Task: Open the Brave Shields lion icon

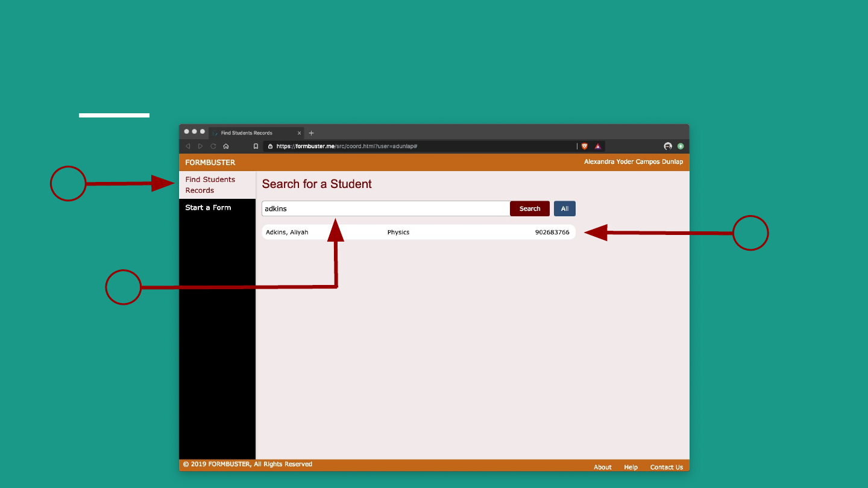Action: click(x=584, y=146)
